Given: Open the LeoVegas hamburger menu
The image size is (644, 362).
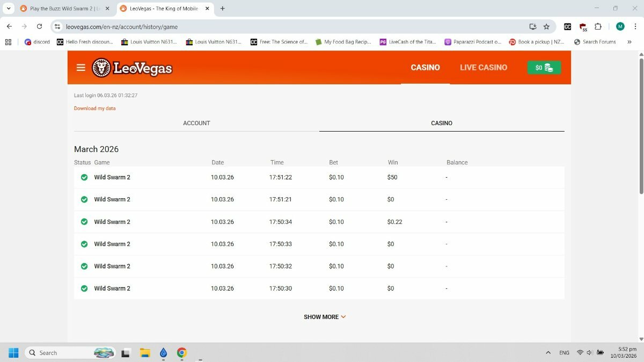Looking at the screenshot, I should coord(81,68).
